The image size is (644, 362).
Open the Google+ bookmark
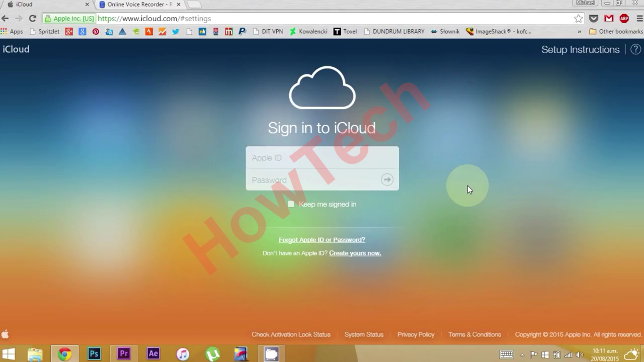tap(69, 31)
